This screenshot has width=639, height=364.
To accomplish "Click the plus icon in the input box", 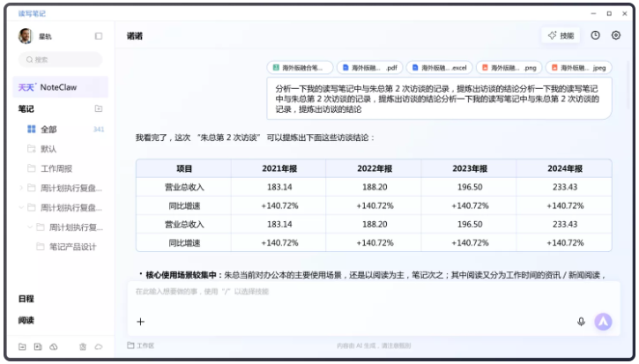I will 141,322.
